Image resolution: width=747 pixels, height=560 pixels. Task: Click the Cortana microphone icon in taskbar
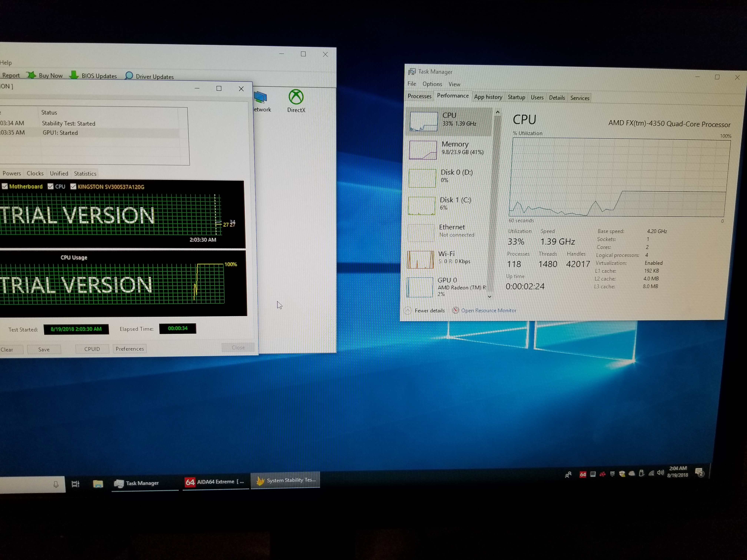coord(56,485)
